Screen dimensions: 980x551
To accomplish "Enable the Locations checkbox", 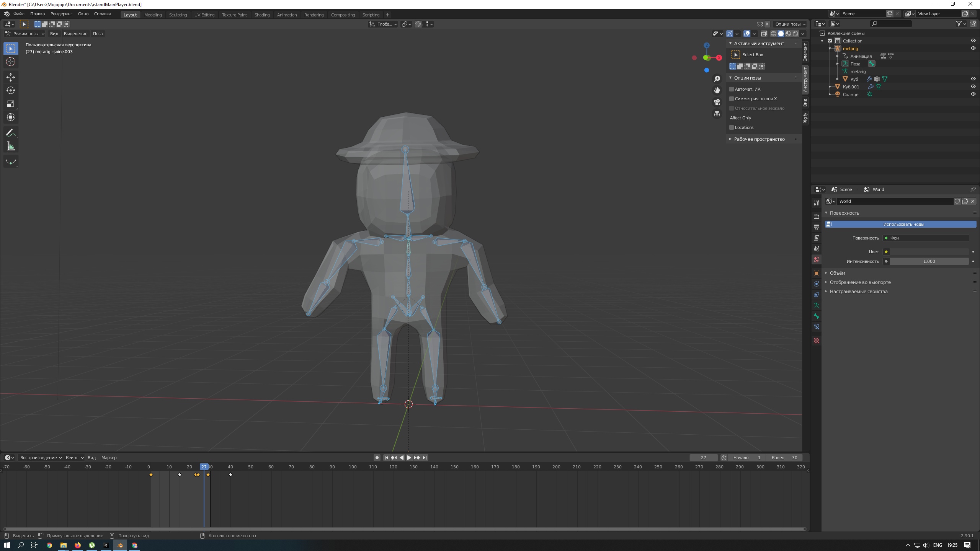I will click(732, 127).
